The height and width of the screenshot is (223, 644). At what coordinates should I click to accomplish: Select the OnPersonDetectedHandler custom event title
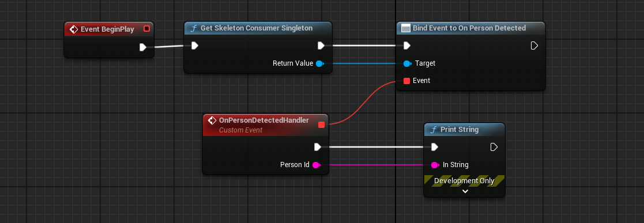point(264,121)
